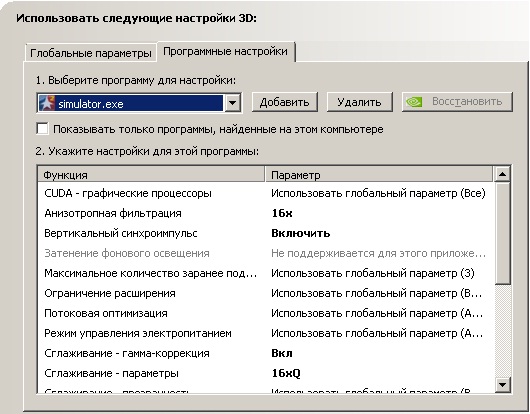Click the scrollbar up arrow in the settings list
The height and width of the screenshot is (414, 530).
coord(502,174)
